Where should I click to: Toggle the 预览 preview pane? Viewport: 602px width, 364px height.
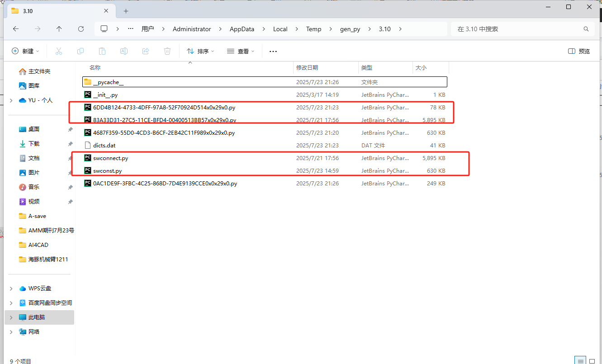tap(578, 51)
